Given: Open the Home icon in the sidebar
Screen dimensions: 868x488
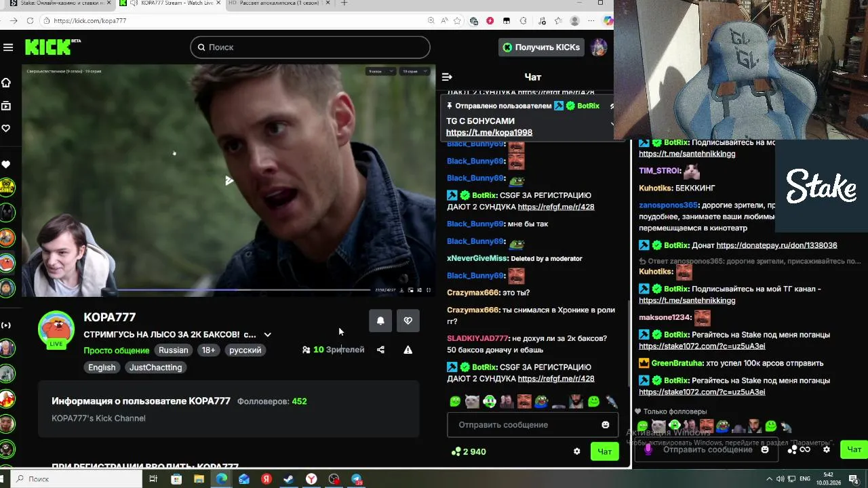Looking at the screenshot, I should [6, 83].
